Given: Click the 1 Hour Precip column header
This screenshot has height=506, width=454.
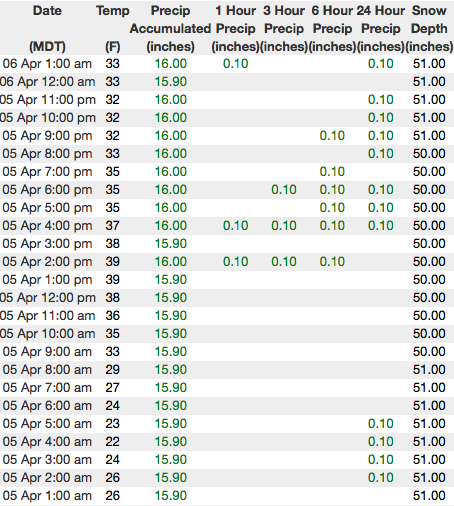Looking at the screenshot, I should (x=235, y=28).
